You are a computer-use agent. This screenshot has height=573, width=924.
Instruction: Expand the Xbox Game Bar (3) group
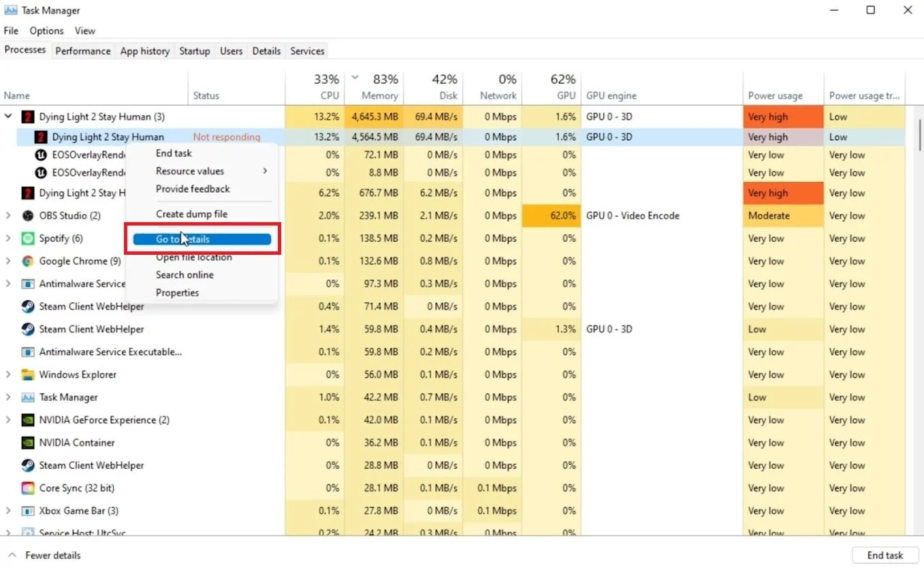click(x=8, y=511)
